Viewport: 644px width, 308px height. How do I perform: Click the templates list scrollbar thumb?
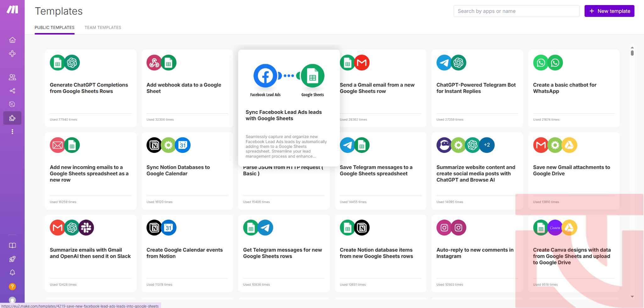(x=632, y=53)
